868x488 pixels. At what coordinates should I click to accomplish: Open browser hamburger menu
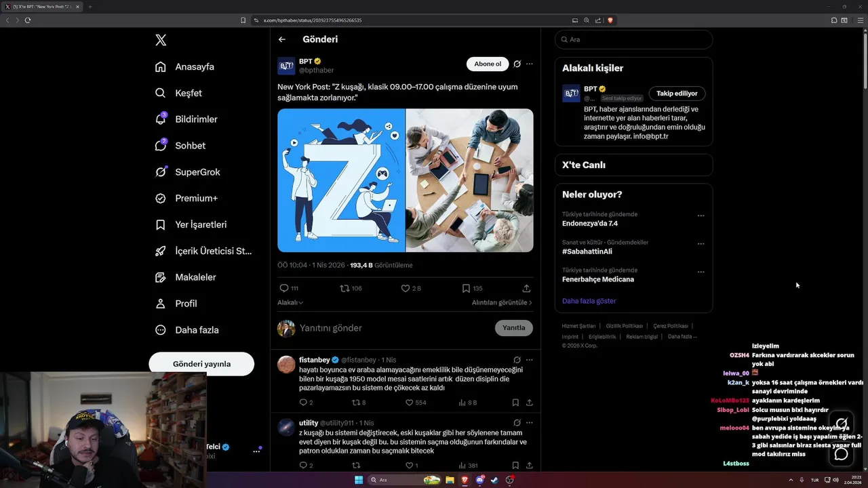[859, 20]
